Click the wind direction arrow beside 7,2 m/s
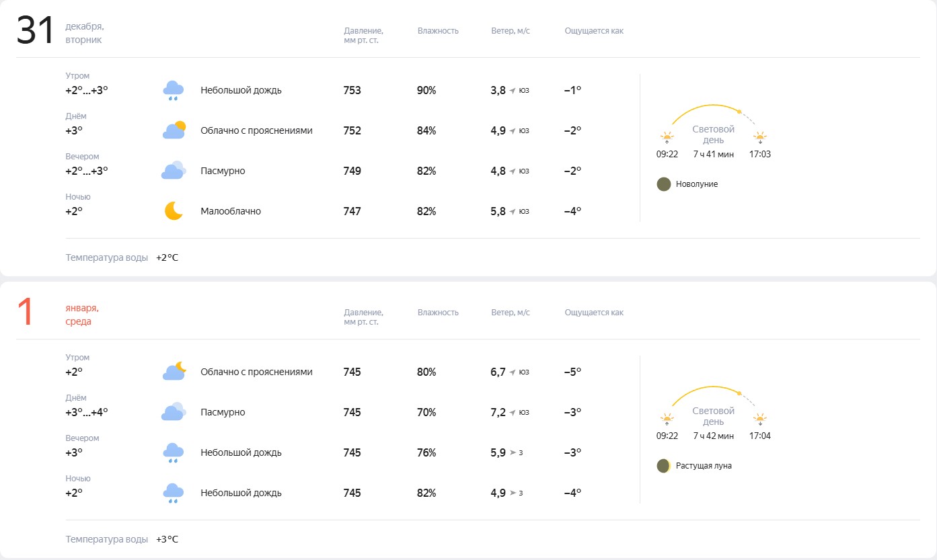Viewport: 937px width, 560px height. pos(513,413)
